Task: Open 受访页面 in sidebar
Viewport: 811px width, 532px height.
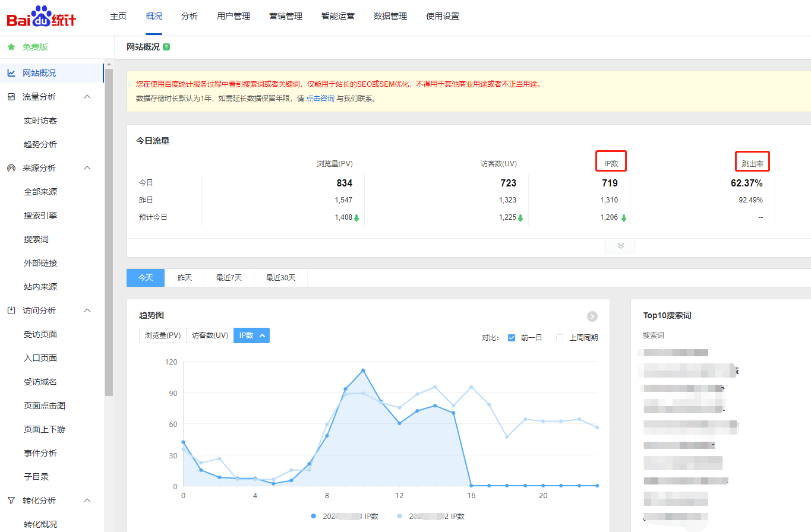Action: click(40, 334)
